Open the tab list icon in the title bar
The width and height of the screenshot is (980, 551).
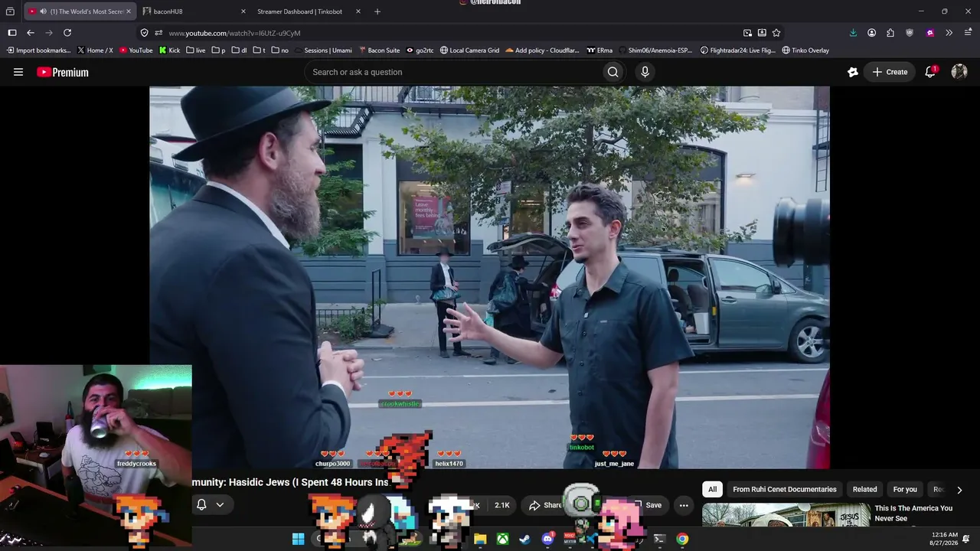pos(10,11)
